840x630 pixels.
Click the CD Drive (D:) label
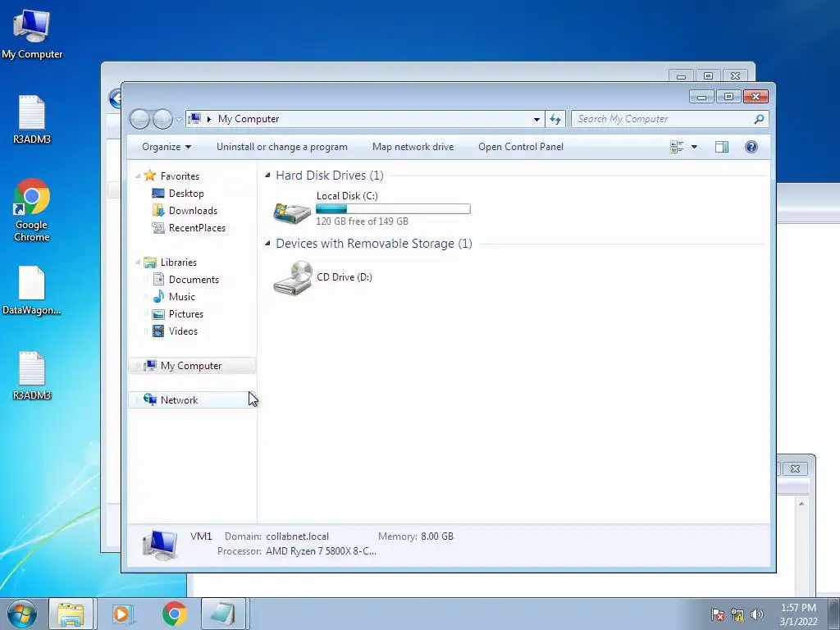[x=345, y=277]
